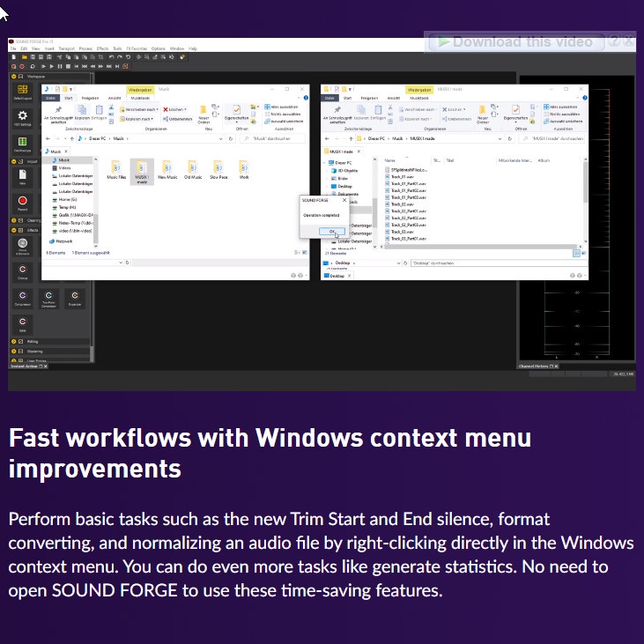Click the horizontal scrollbar in MUSIX I made list

point(480,247)
